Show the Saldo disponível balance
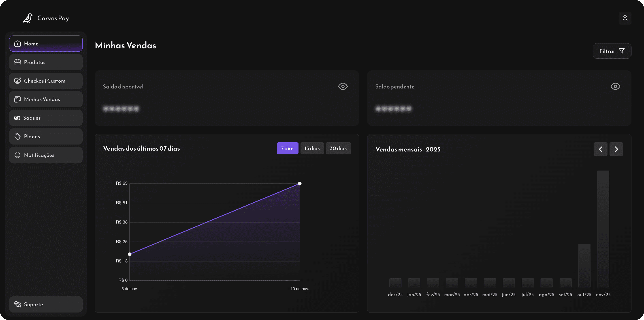This screenshot has width=644, height=320. tap(343, 86)
